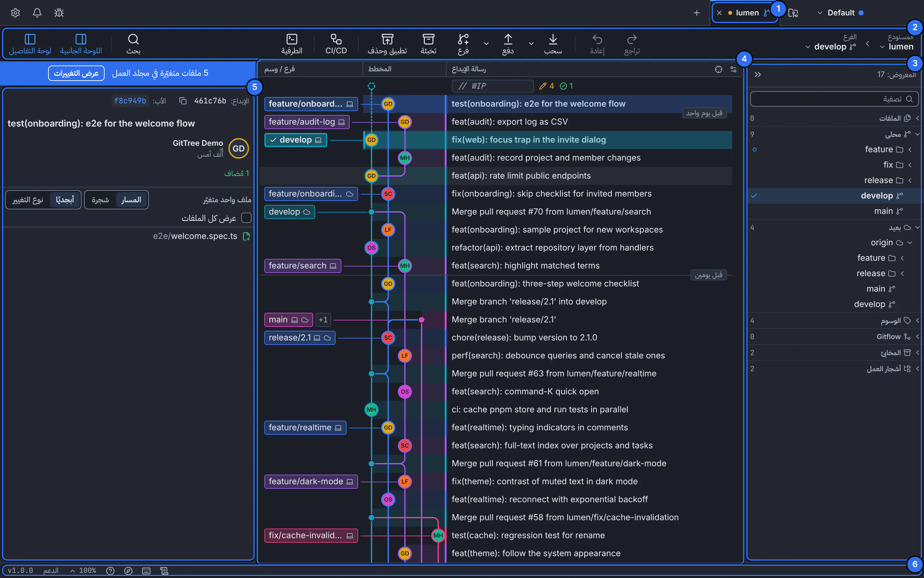Open parent commit f8c949b link
The height and width of the screenshot is (578, 924).
pos(130,101)
